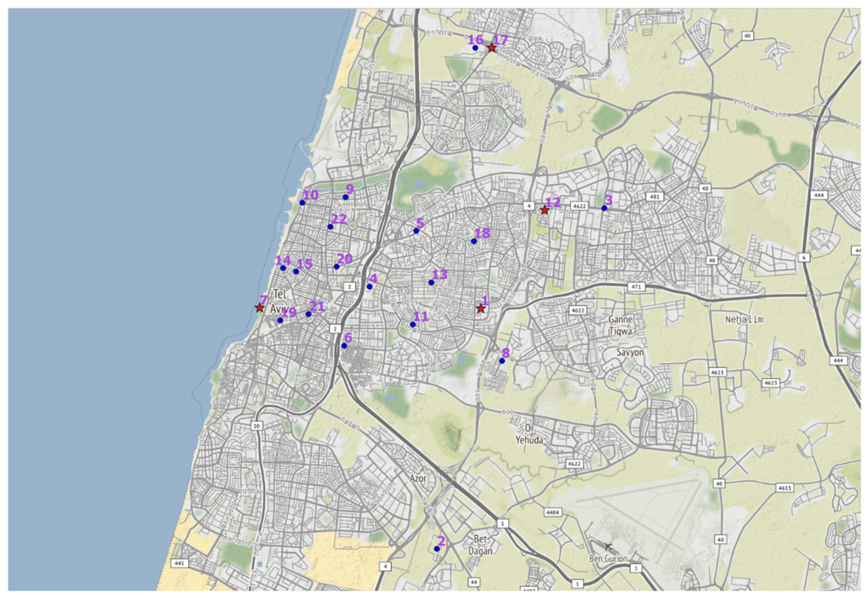
Task: Select the blue dot marker labeled 8
Action: [502, 361]
